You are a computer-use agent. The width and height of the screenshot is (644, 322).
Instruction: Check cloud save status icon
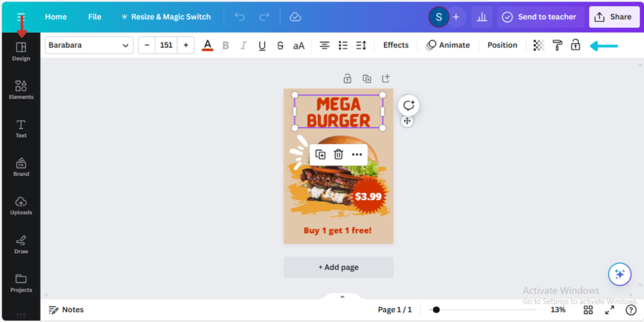(296, 17)
